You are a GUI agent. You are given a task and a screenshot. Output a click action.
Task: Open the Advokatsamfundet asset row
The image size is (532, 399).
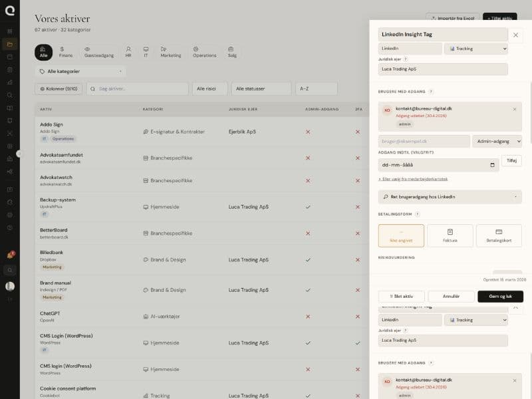[x=202, y=158]
